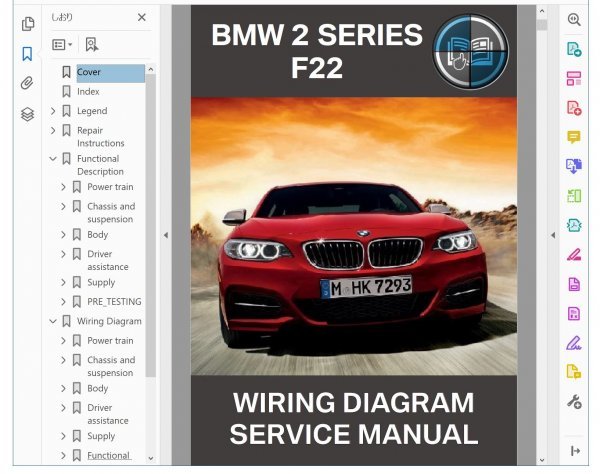
Task: Open the pink Protect document tool
Action: [x=574, y=284]
